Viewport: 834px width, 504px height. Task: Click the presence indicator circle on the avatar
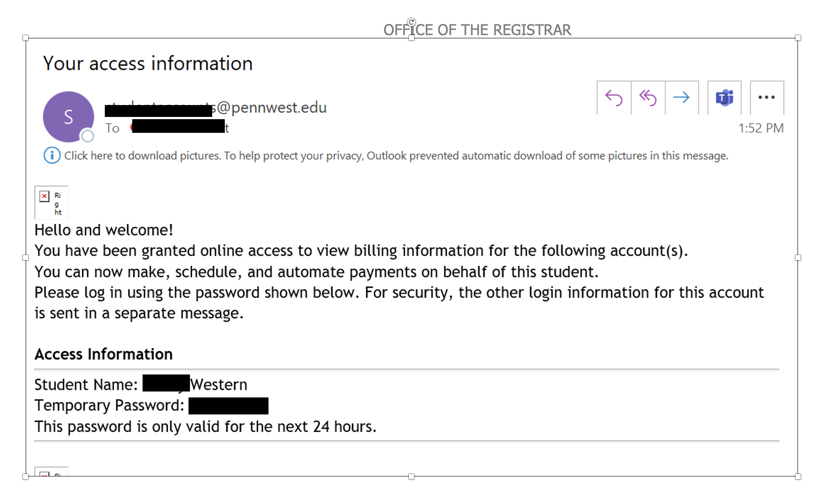pos(87,136)
